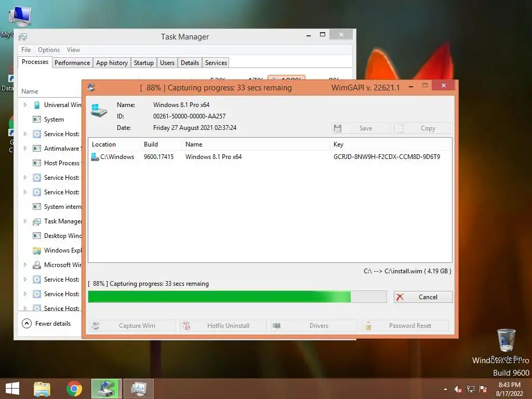Click the network tray icon
The height and width of the screenshot is (399, 532).
click(x=471, y=389)
